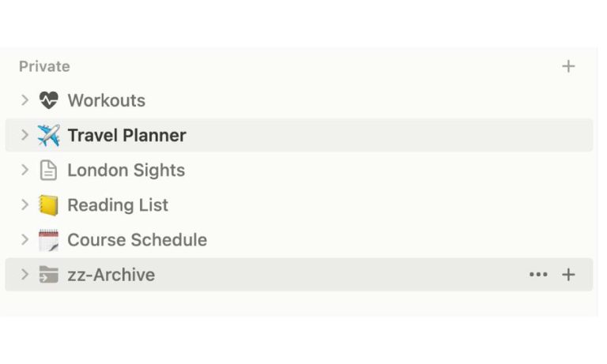Expand the Course Schedule chevron
Screen dimensions: 607x364
[x=25, y=240]
